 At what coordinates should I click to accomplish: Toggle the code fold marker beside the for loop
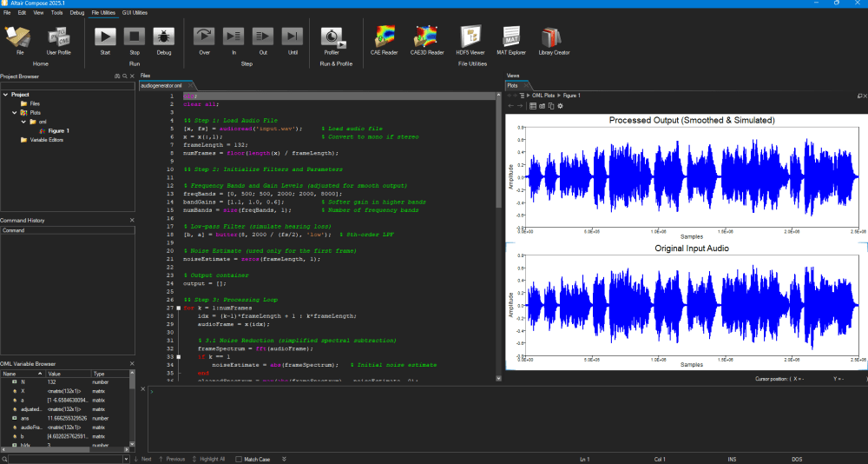click(178, 308)
